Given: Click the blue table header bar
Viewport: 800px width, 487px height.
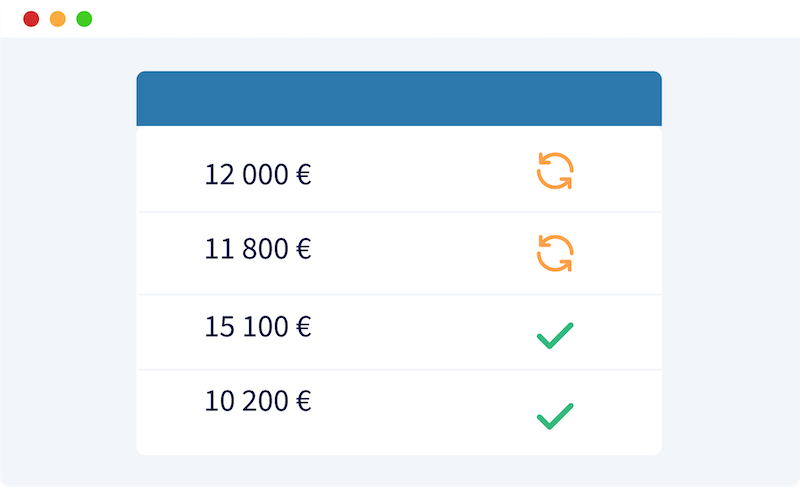Looking at the screenshot, I should click(399, 98).
